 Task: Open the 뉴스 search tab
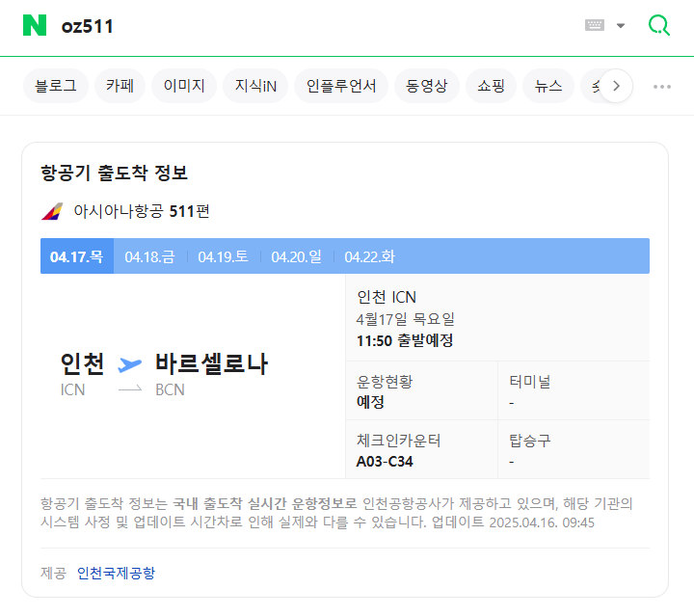click(x=548, y=86)
